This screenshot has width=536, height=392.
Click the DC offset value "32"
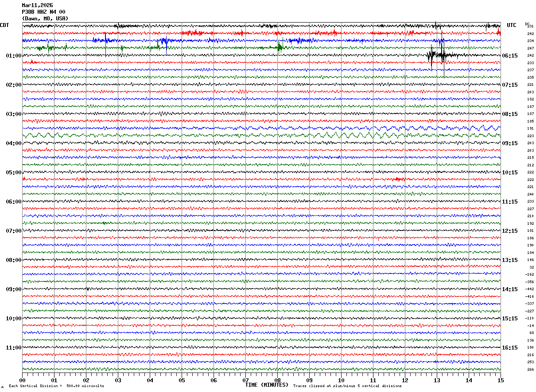[x=532, y=267]
